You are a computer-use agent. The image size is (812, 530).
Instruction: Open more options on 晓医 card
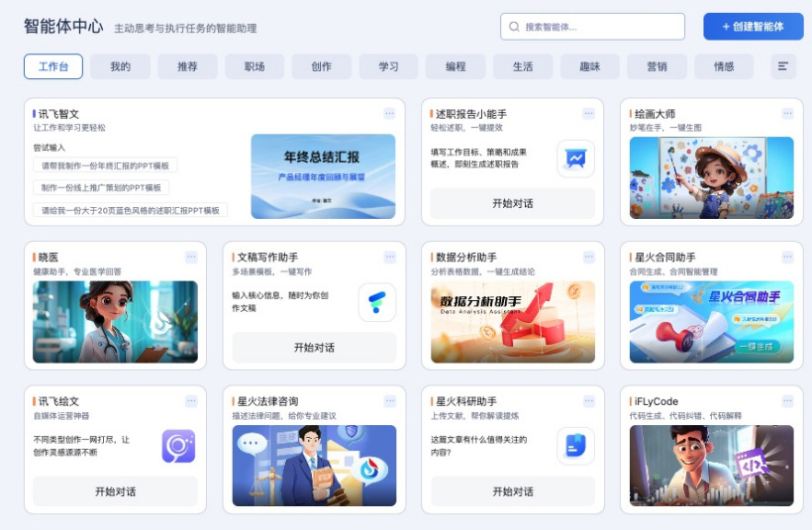click(x=191, y=257)
